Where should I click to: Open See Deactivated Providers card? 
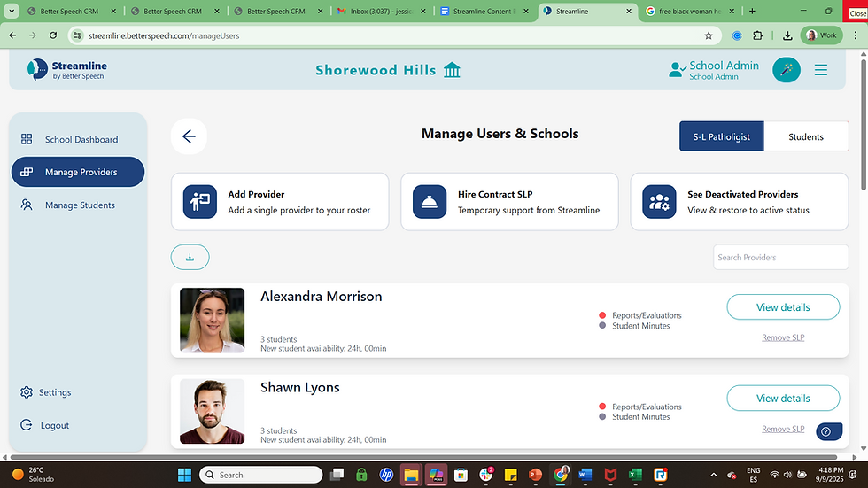(x=739, y=202)
